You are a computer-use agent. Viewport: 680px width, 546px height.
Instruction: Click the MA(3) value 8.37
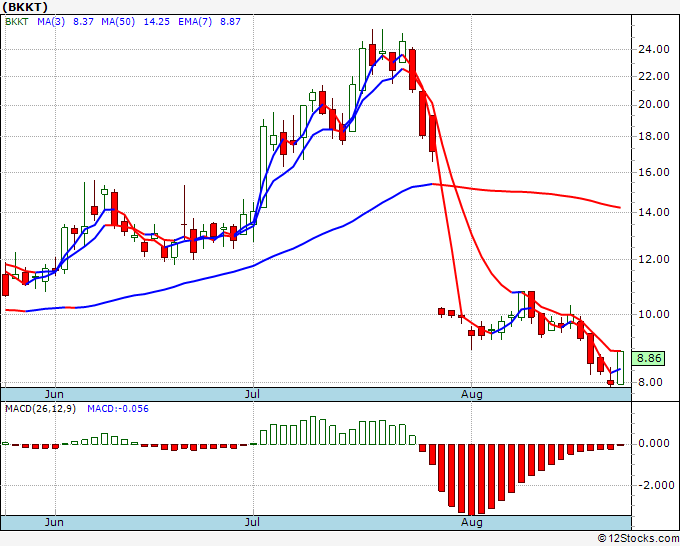pos(83,22)
